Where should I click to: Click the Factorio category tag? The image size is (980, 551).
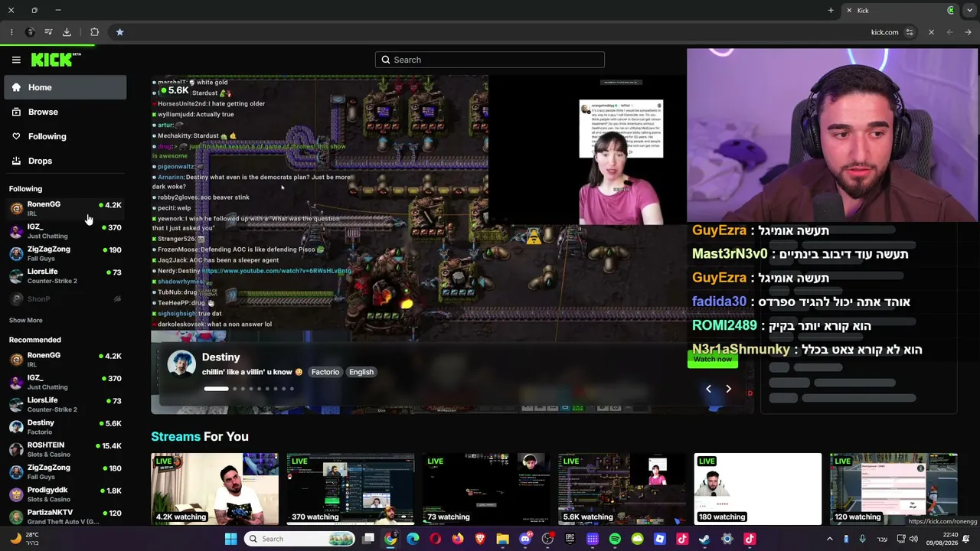click(x=325, y=372)
